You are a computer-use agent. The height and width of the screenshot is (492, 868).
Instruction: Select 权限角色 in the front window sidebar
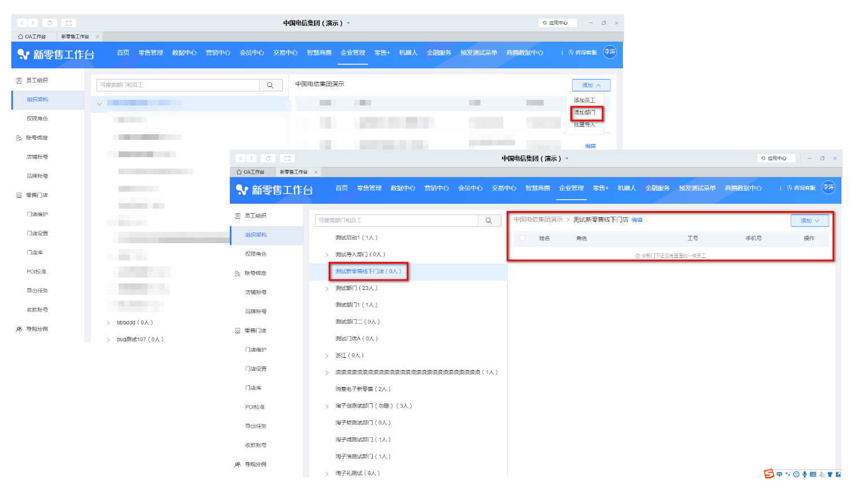(255, 254)
